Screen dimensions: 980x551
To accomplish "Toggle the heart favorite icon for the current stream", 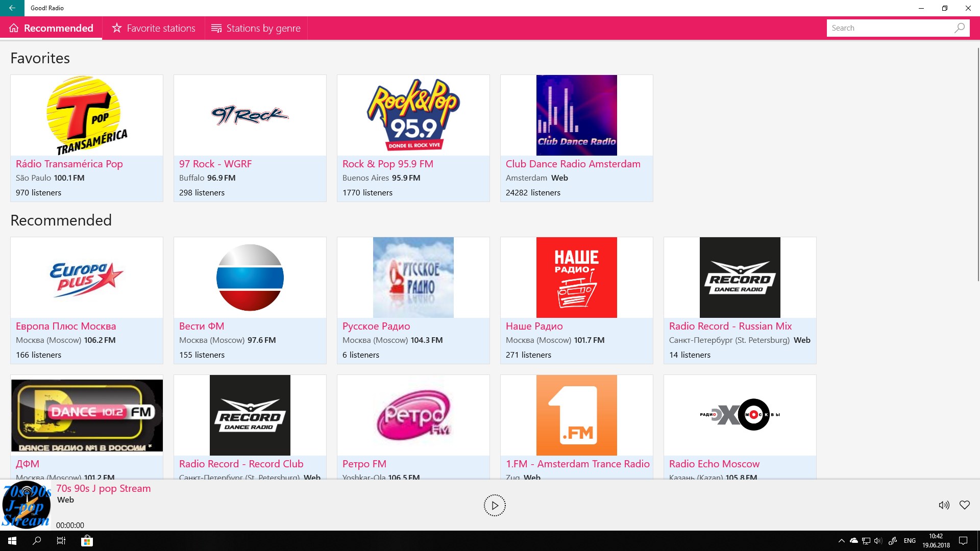I will 964,505.
